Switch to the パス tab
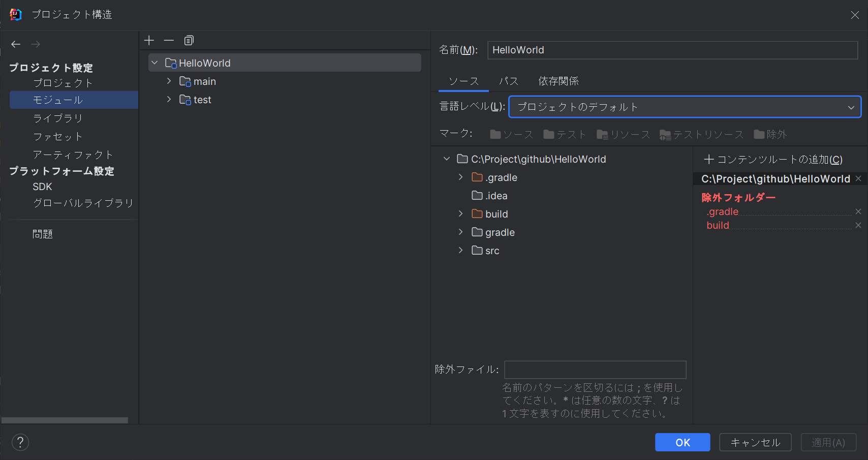The width and height of the screenshot is (868, 460). point(509,81)
